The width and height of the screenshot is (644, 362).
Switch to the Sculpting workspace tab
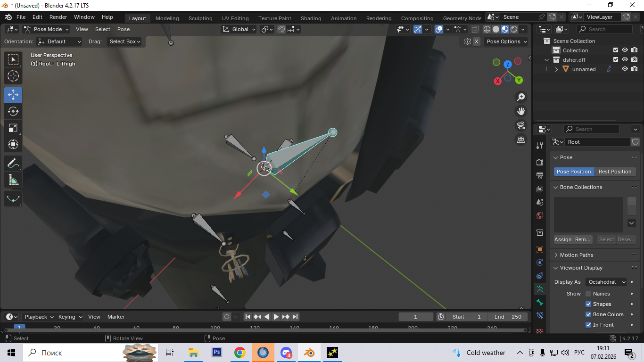coord(200,18)
